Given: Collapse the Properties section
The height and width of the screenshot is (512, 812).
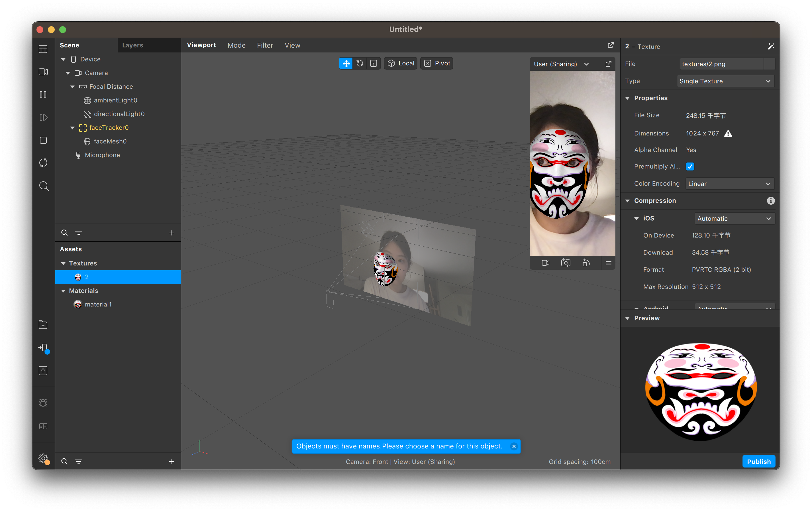Looking at the screenshot, I should click(627, 98).
